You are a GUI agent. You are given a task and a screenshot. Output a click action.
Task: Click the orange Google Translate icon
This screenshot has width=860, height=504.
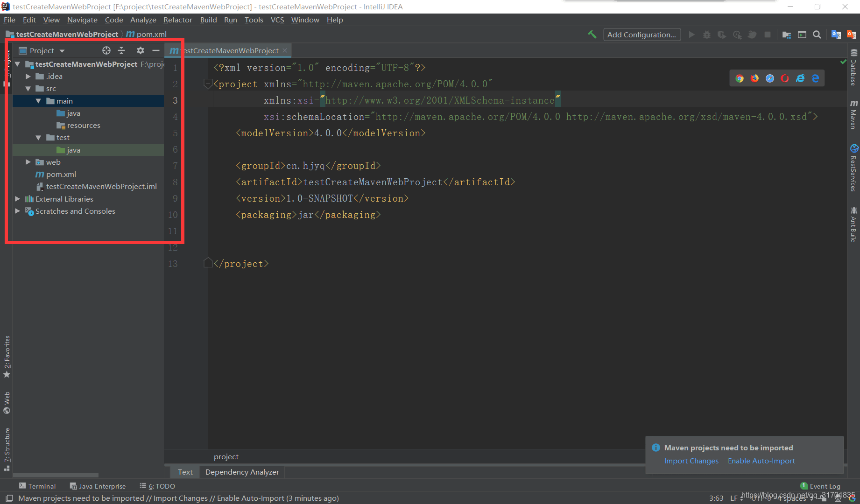[x=851, y=35]
